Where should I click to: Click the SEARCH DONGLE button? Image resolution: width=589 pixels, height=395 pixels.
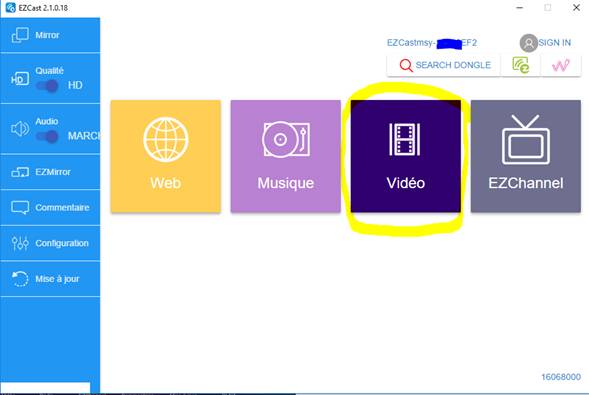tap(444, 65)
